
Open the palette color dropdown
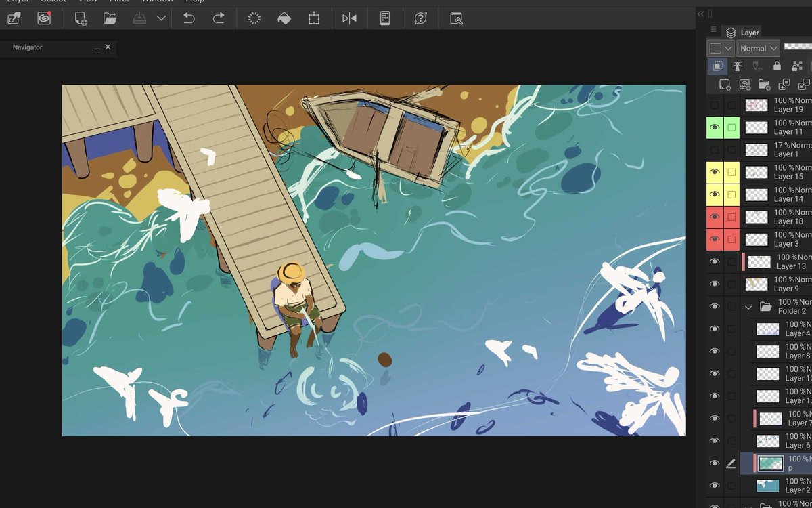click(x=721, y=48)
